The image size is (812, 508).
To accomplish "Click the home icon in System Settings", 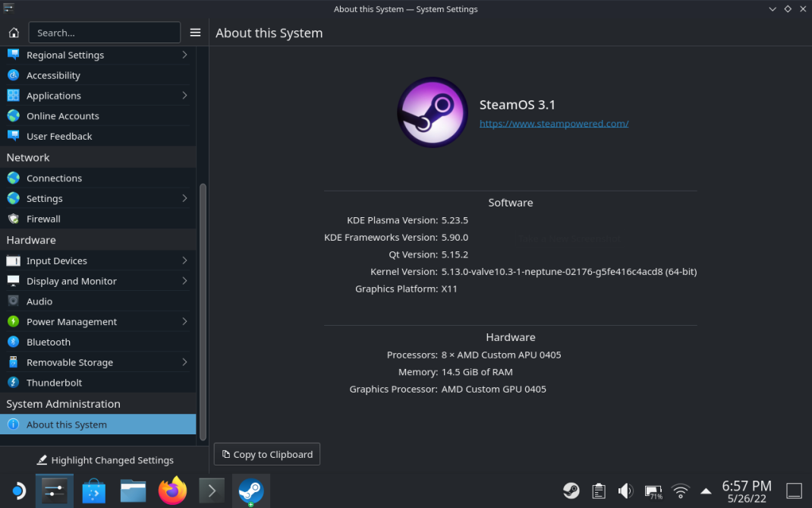I will coord(14,33).
